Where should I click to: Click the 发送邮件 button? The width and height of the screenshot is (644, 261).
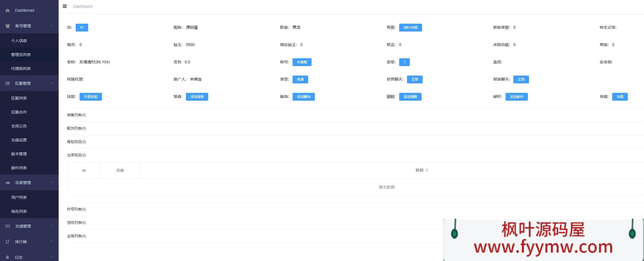(516, 97)
